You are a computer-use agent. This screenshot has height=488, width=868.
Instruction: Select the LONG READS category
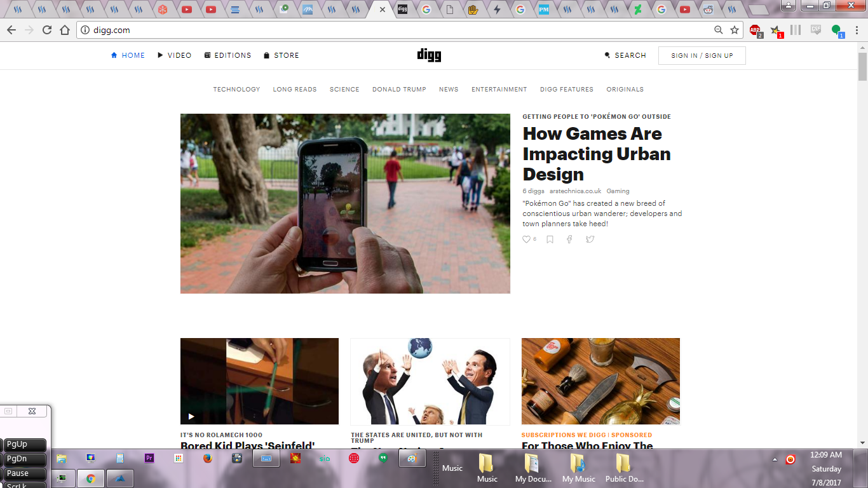click(295, 90)
